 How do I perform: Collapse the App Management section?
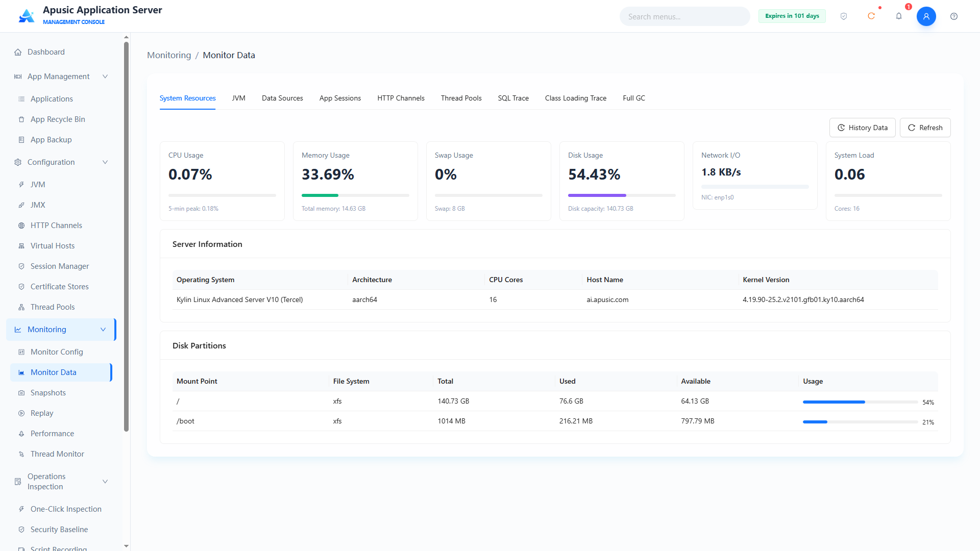(x=105, y=77)
